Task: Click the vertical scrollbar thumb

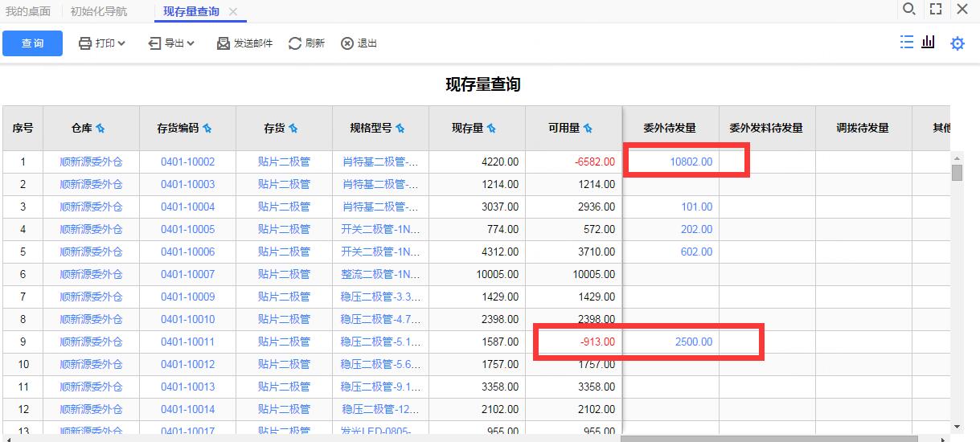Action: [957, 172]
